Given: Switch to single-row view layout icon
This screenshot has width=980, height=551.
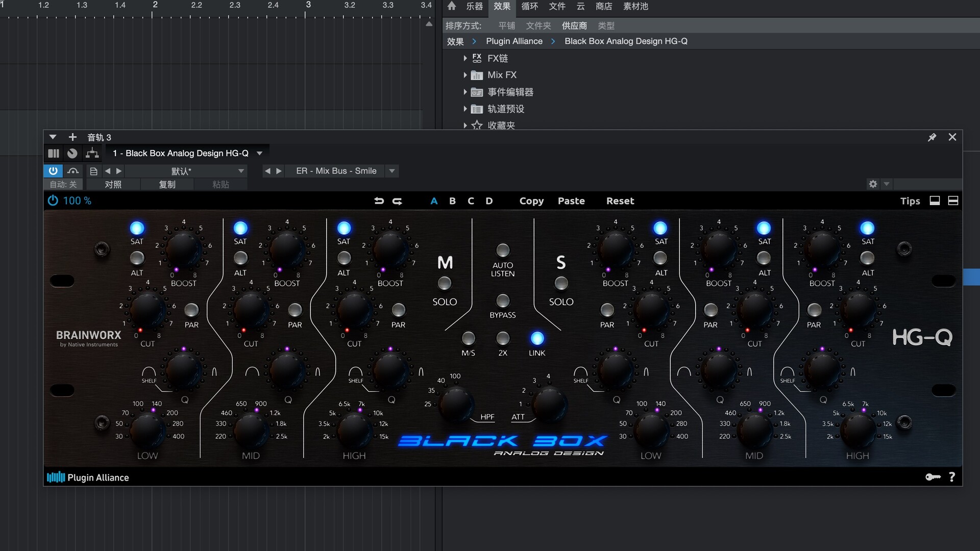Looking at the screenshot, I should (x=935, y=201).
